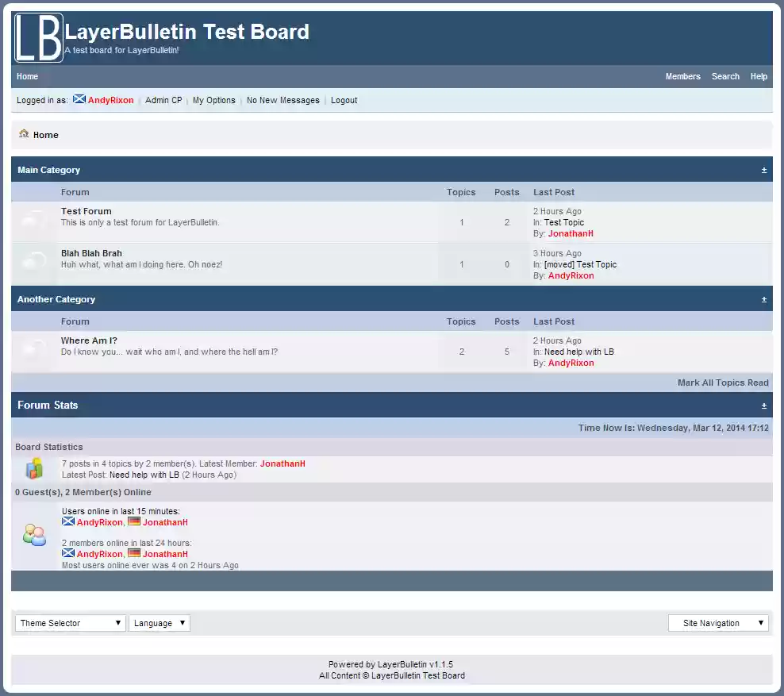Collapse the Main Category section
784x696 pixels.
click(x=764, y=169)
